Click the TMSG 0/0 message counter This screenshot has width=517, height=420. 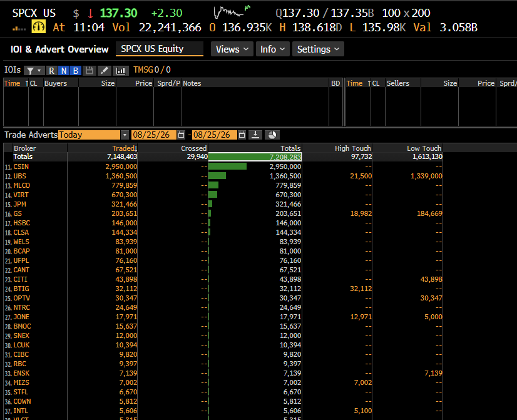tap(152, 70)
